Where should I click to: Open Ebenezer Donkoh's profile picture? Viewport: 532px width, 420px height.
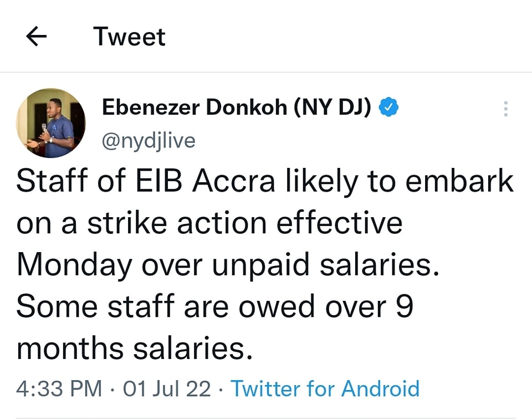pyautogui.click(x=51, y=123)
